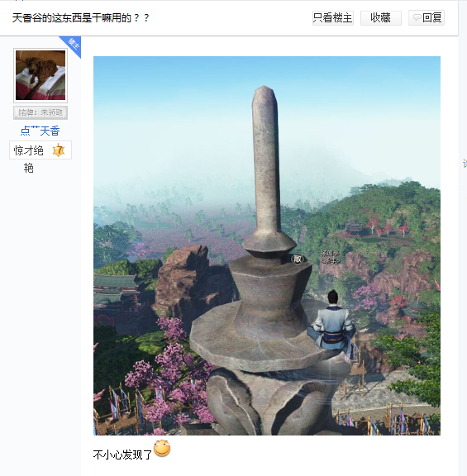The width and height of the screenshot is (467, 476).
Task: Click the gold star level 7 icon
Action: (59, 150)
